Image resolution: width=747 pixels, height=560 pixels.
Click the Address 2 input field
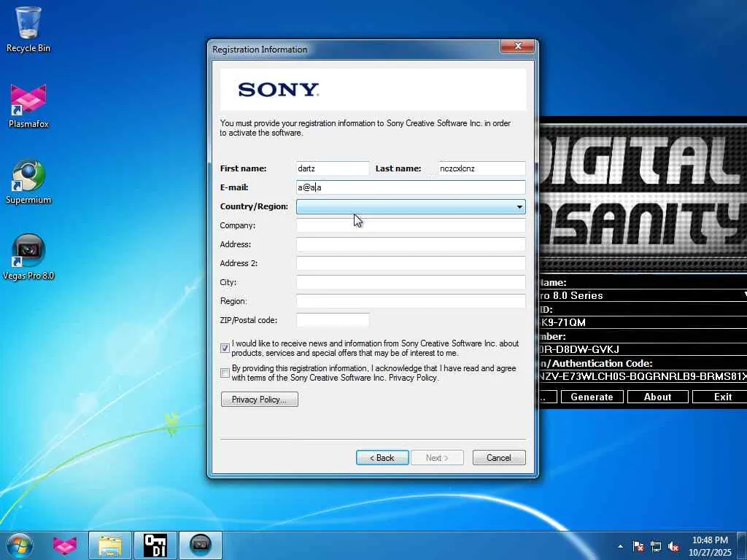pos(411,263)
